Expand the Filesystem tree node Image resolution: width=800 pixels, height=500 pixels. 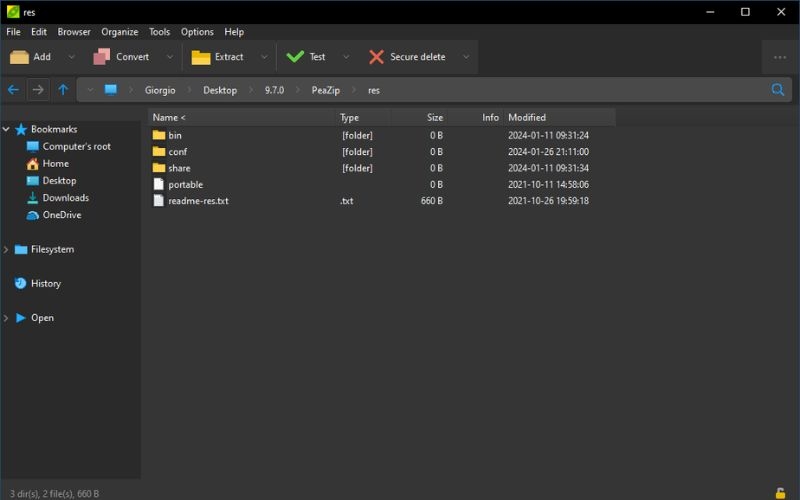click(x=6, y=249)
